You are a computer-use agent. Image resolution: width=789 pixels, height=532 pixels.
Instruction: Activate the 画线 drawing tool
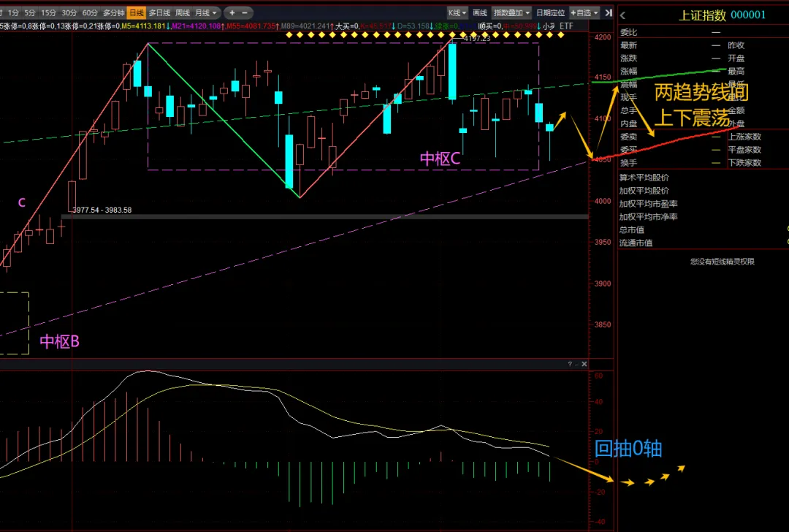point(480,12)
